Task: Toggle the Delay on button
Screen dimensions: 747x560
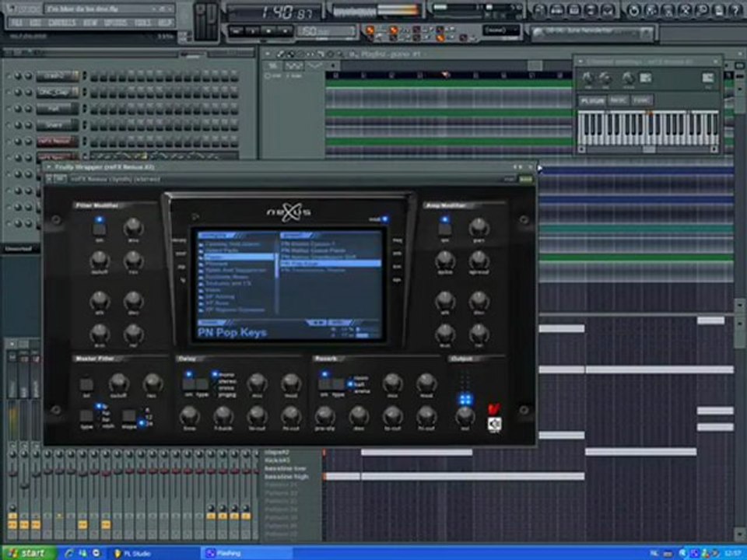Action: coord(188,383)
